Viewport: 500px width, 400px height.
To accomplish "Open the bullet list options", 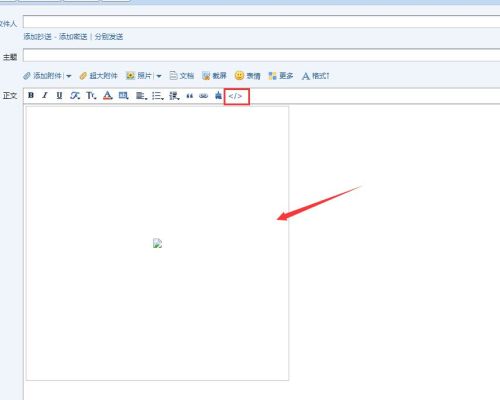I will (158, 96).
